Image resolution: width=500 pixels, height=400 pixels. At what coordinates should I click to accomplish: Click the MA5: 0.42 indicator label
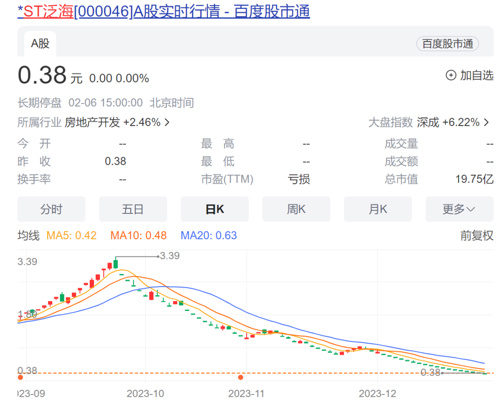[x=71, y=236]
